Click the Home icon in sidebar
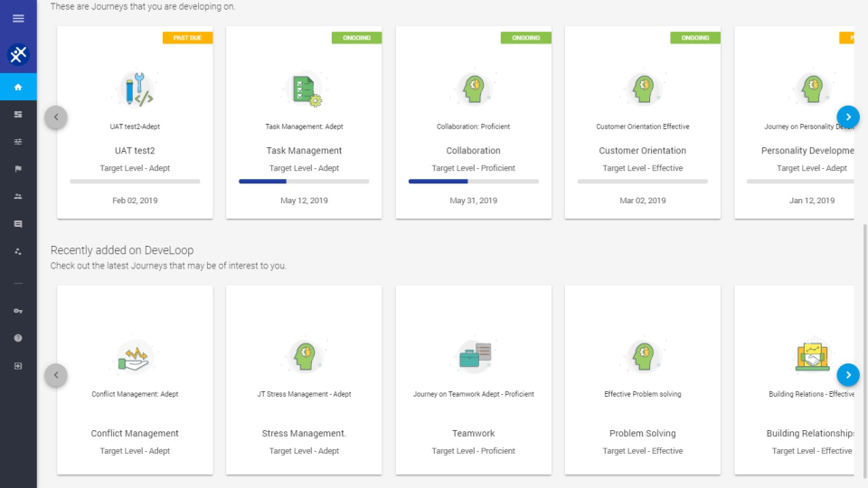The width and height of the screenshot is (868, 488). [18, 87]
